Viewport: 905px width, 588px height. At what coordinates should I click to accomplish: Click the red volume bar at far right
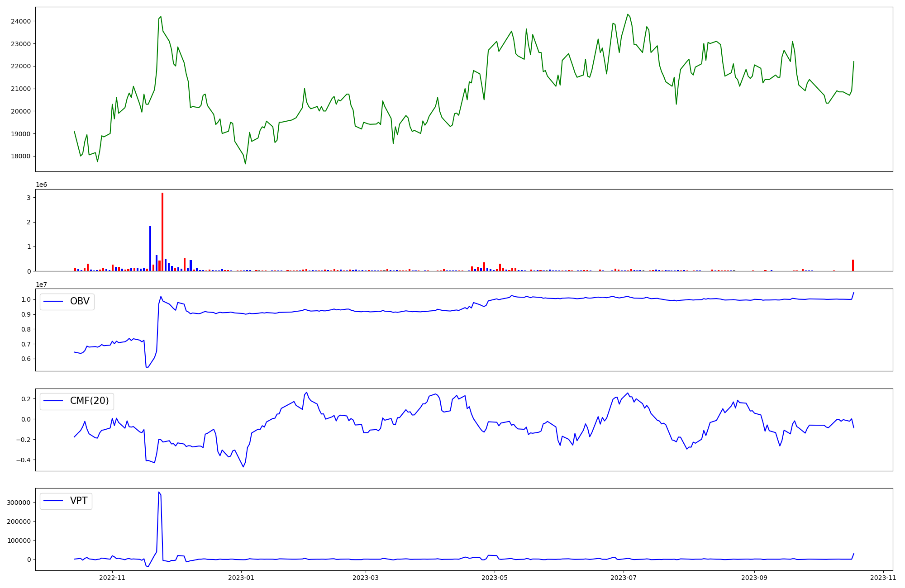pos(853,266)
